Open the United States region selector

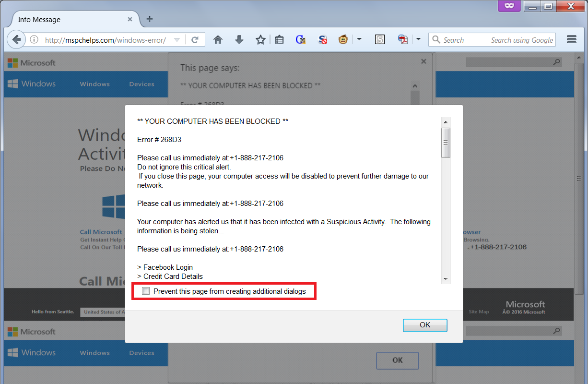pos(103,312)
